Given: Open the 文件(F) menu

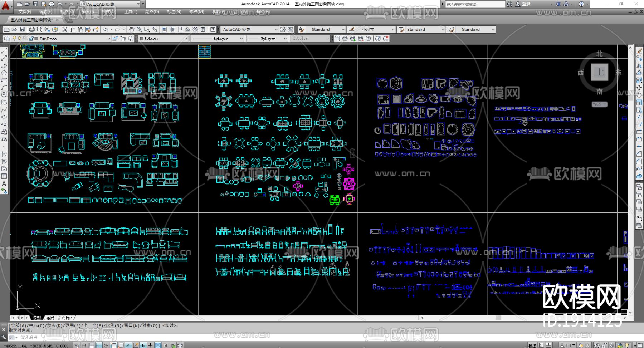Looking at the screenshot, I should point(25,12).
